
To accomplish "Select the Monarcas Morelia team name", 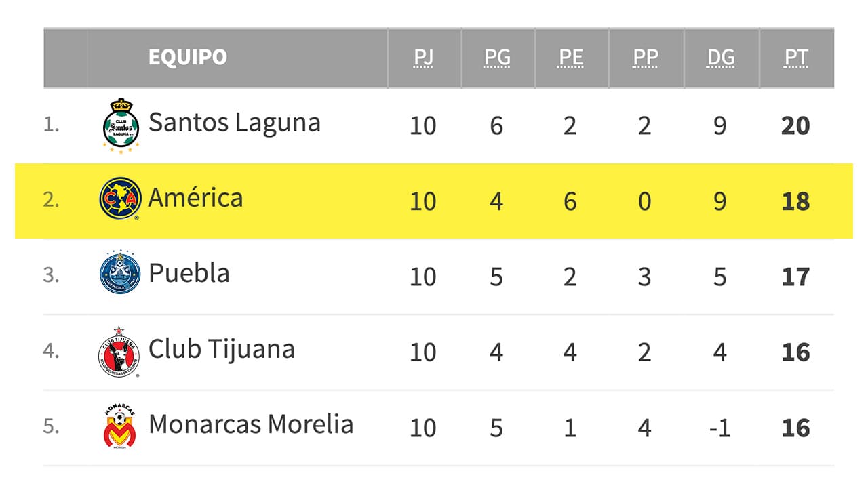I will pyautogui.click(x=251, y=425).
